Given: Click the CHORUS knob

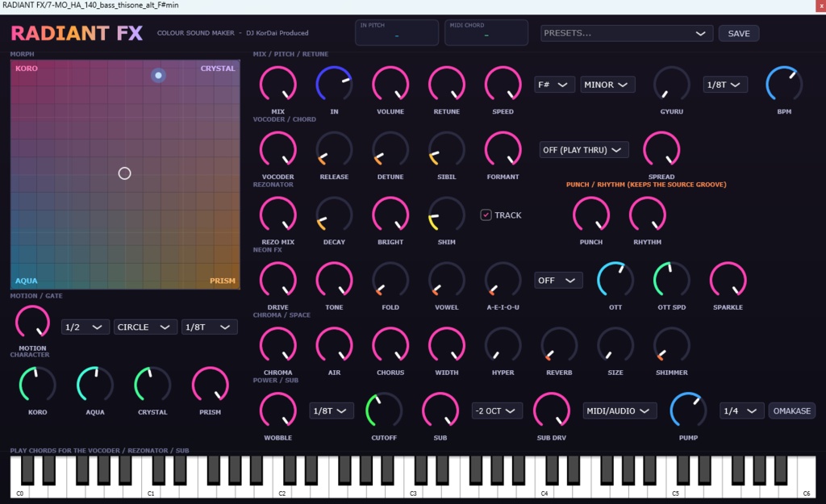Looking at the screenshot, I should coord(390,345).
